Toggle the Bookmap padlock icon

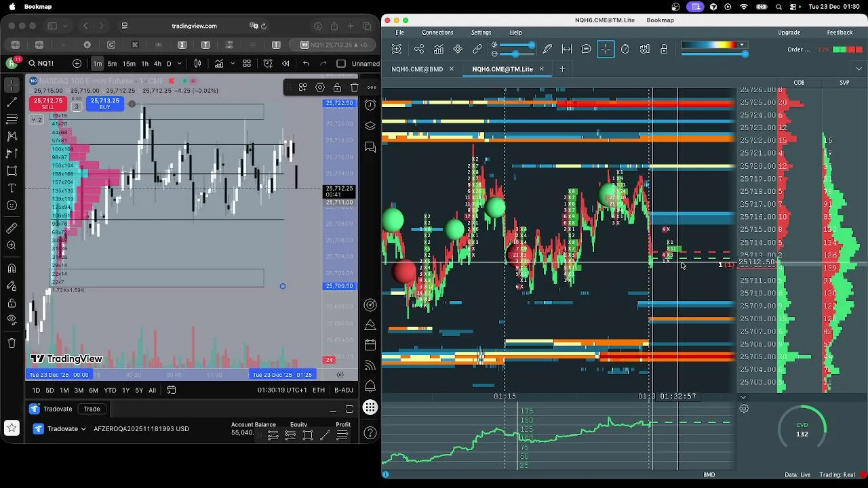point(664,49)
